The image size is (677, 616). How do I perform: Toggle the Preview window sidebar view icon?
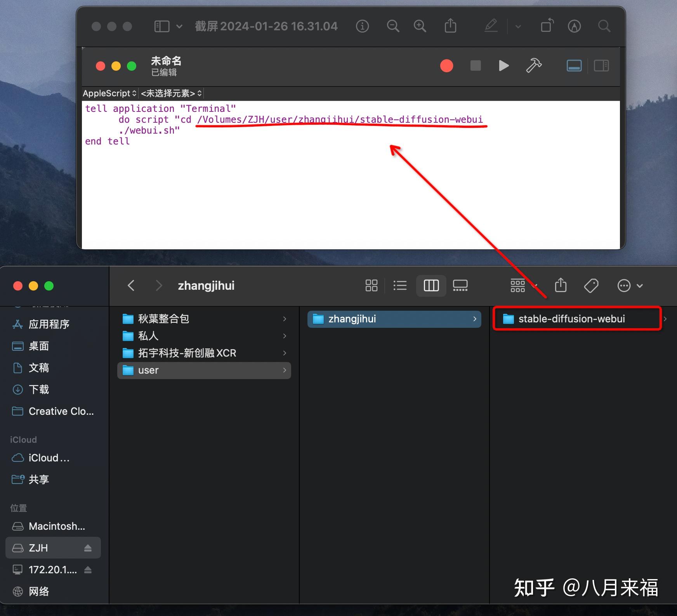pyautogui.click(x=162, y=26)
